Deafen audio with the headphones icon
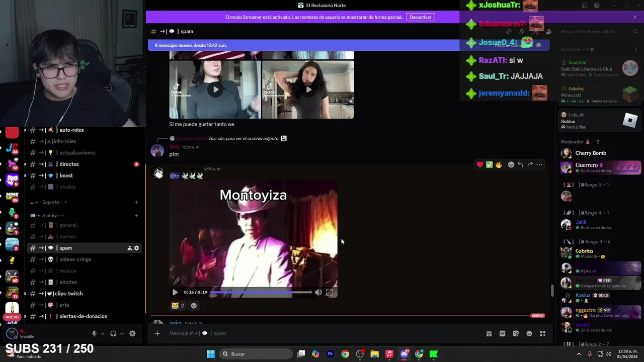644x362 pixels. point(113,333)
